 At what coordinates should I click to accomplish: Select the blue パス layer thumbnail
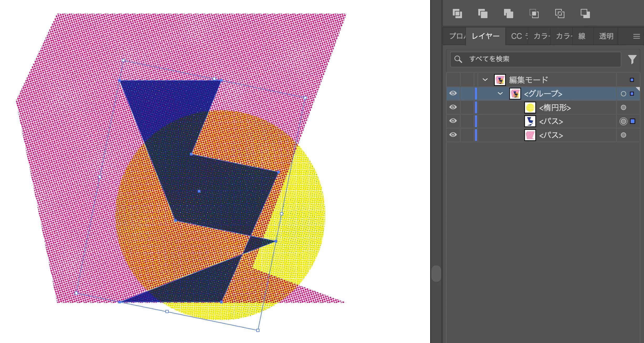[530, 121]
